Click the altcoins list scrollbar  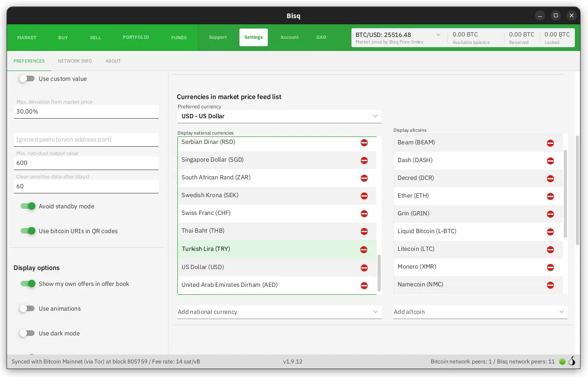[x=565, y=194]
